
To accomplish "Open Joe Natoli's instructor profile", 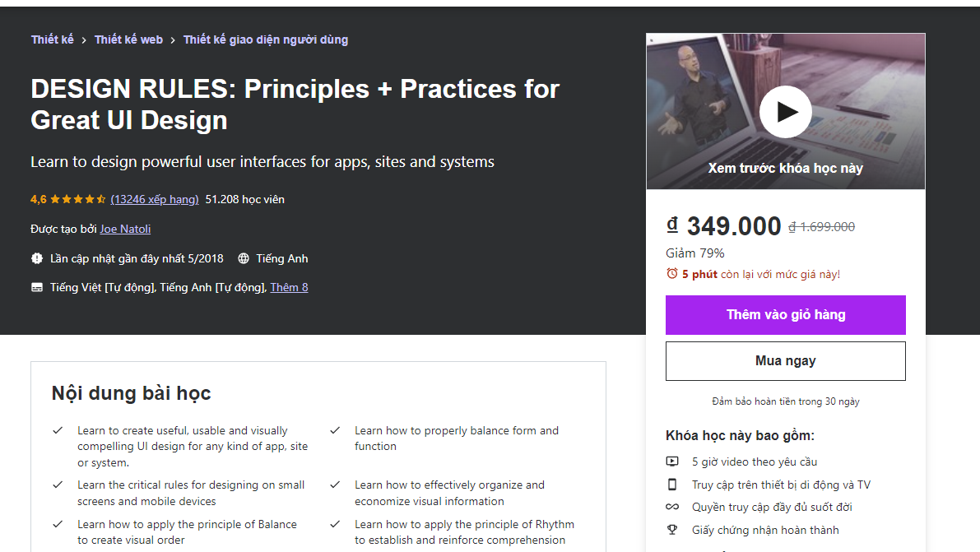I will (125, 229).
